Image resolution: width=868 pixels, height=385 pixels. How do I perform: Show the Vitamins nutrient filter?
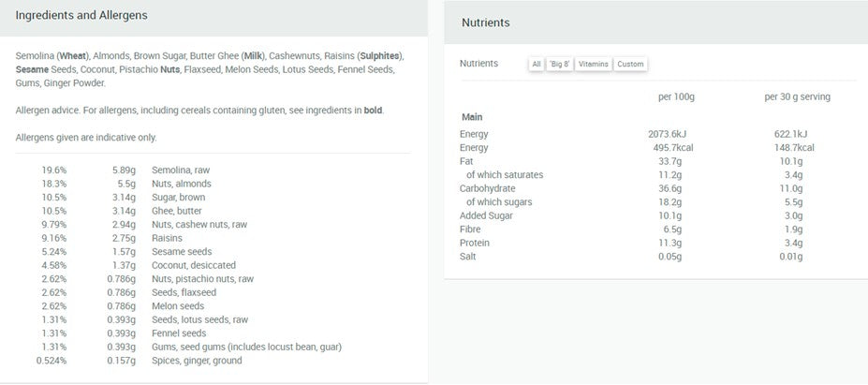click(594, 65)
